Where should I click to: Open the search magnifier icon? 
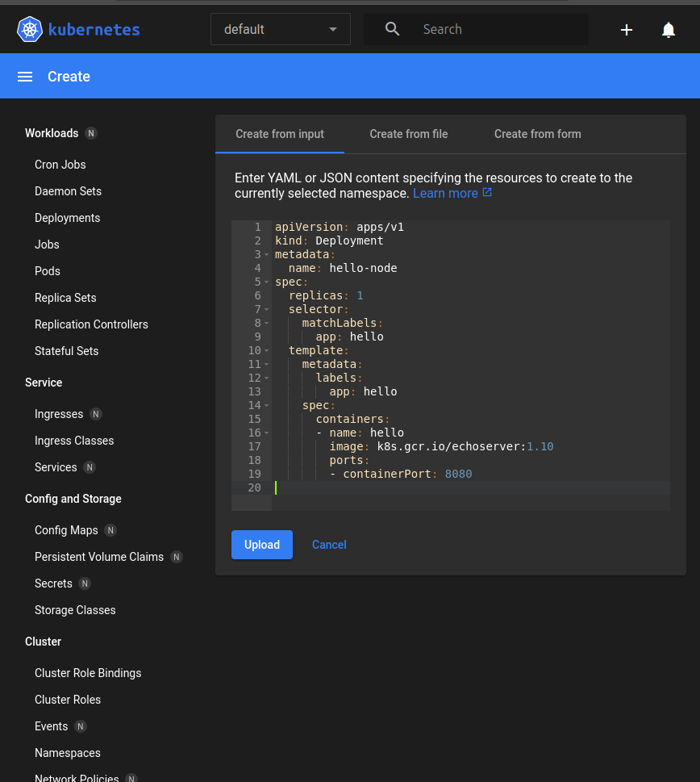[392, 29]
